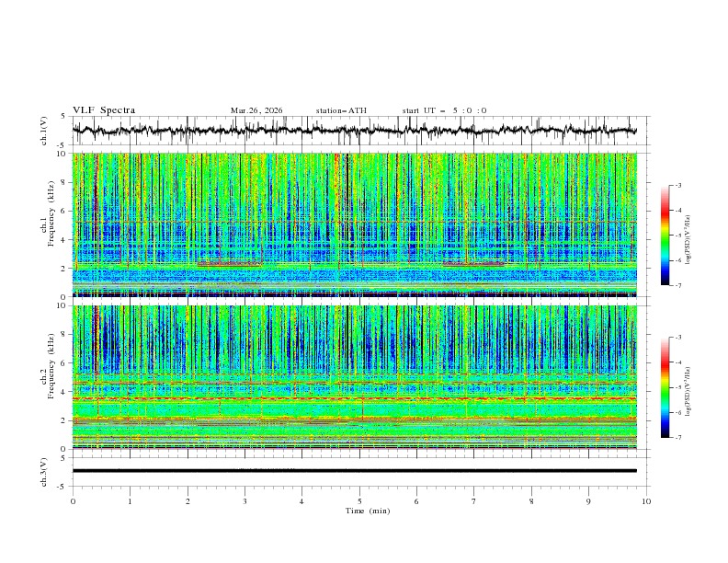Viewport: 728px width, 563px height.
Task: Click the ch.1 PSD color scale bar
Action: (665, 236)
